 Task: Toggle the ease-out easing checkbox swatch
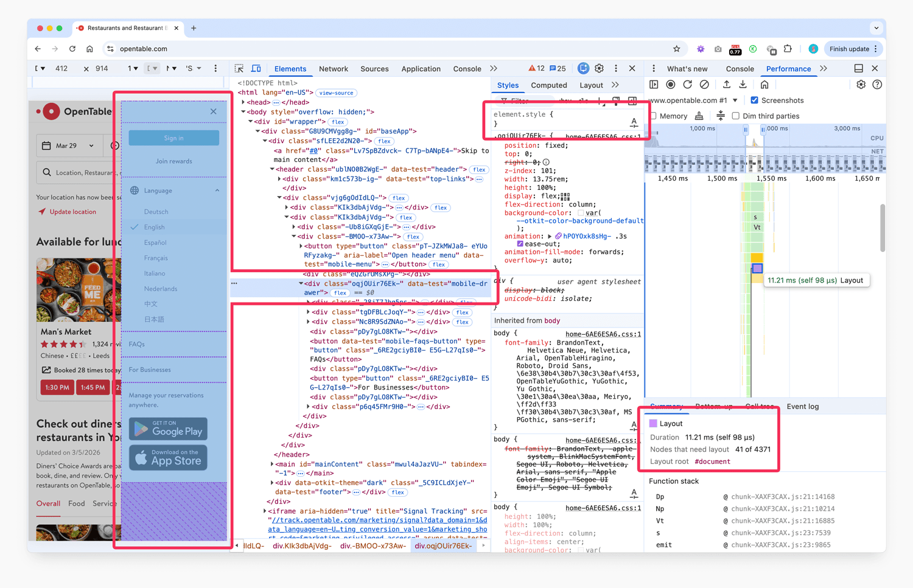[520, 244]
